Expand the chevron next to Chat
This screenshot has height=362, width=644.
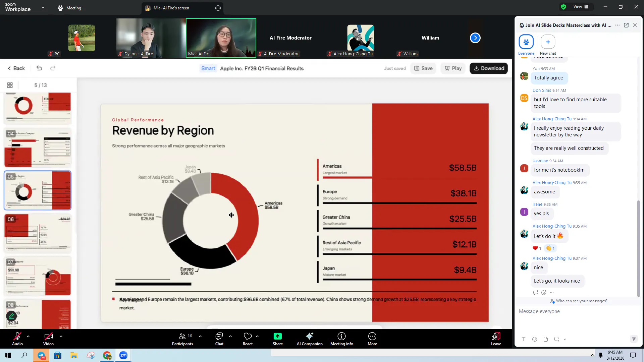click(x=230, y=336)
